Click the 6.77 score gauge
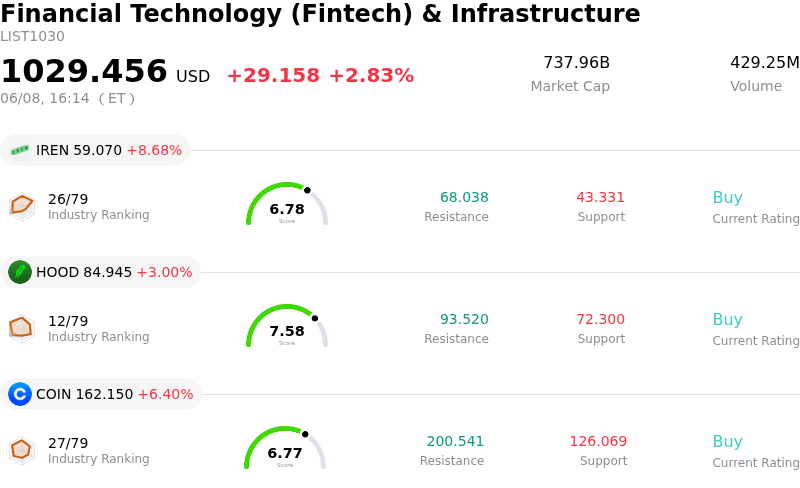The image size is (800, 488). tap(285, 448)
